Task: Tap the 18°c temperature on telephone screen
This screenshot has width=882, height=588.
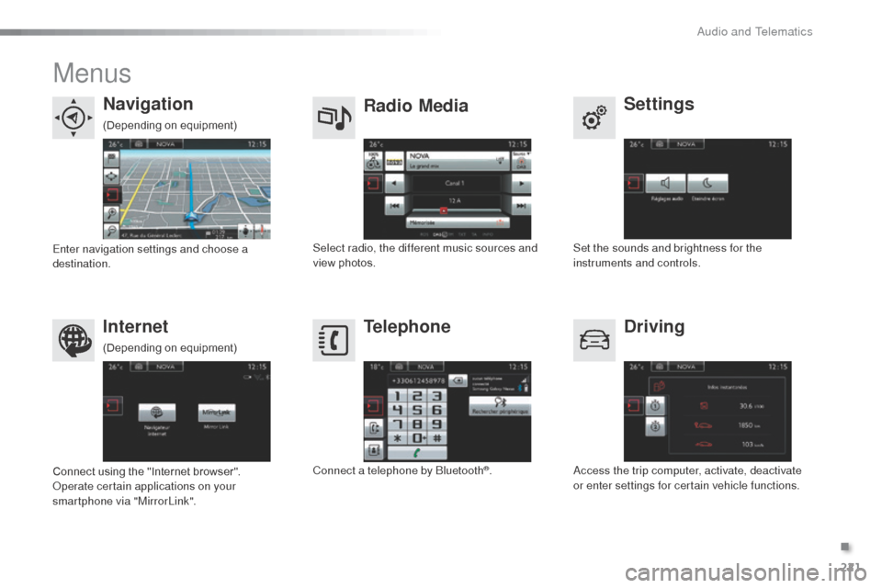Action: [377, 367]
